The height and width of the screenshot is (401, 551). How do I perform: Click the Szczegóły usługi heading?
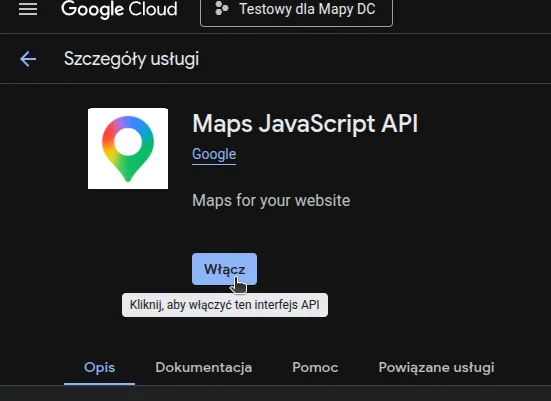point(131,59)
